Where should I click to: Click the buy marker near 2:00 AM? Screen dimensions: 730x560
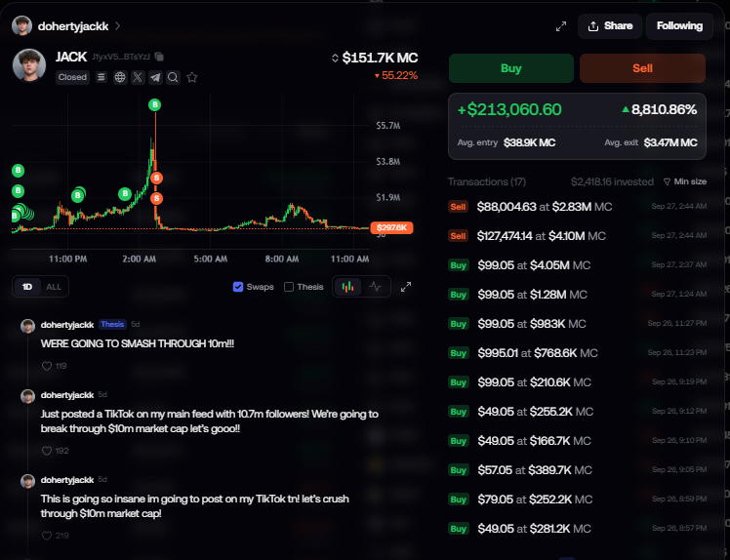[x=125, y=193]
